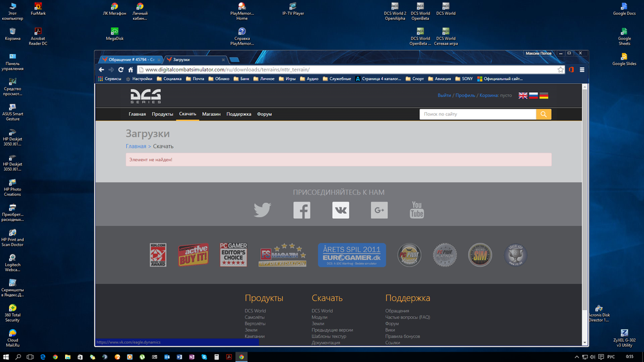Switch site language using the UK flag

tap(523, 96)
